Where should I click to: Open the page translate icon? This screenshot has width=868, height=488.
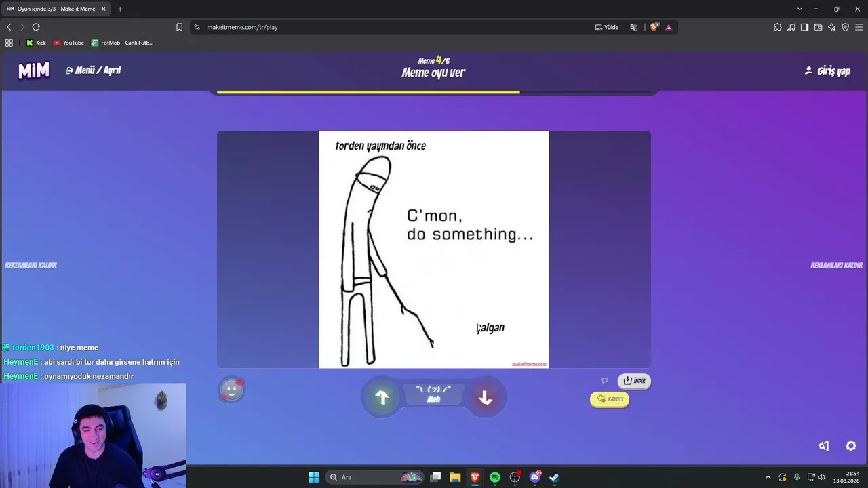[634, 27]
